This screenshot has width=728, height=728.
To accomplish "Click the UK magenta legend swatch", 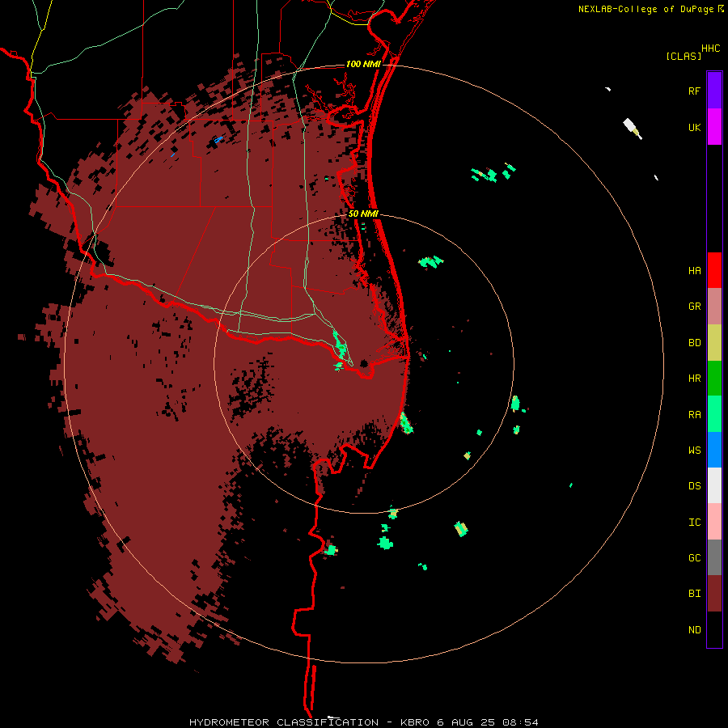I will (714, 127).
